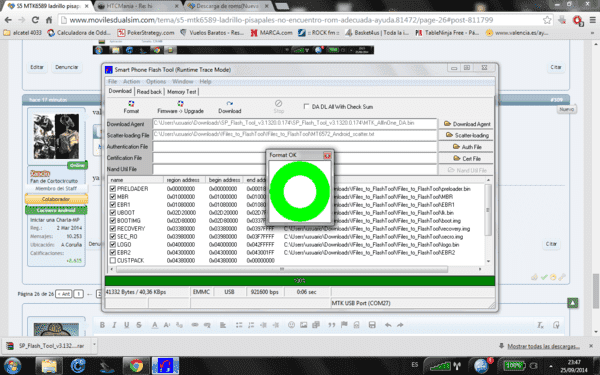This screenshot has width=600, height=375.
Task: Switch to the Memory Test tab
Action: [x=181, y=92]
